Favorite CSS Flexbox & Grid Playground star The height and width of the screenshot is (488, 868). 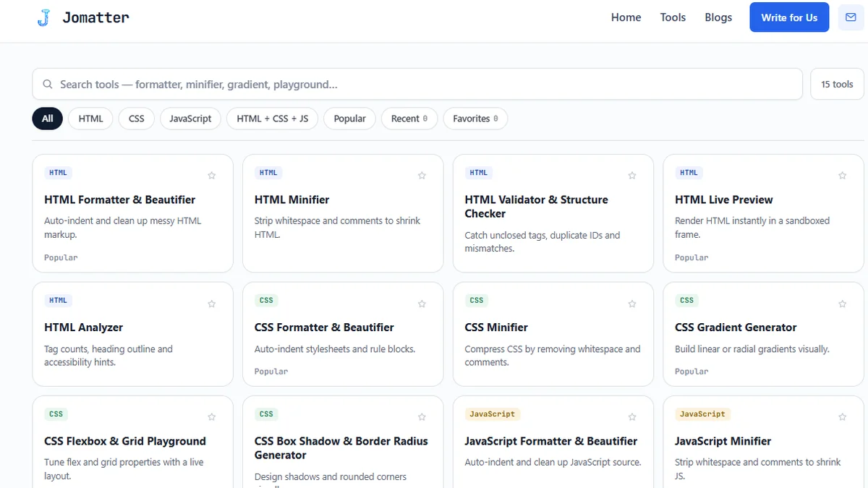[212, 417]
